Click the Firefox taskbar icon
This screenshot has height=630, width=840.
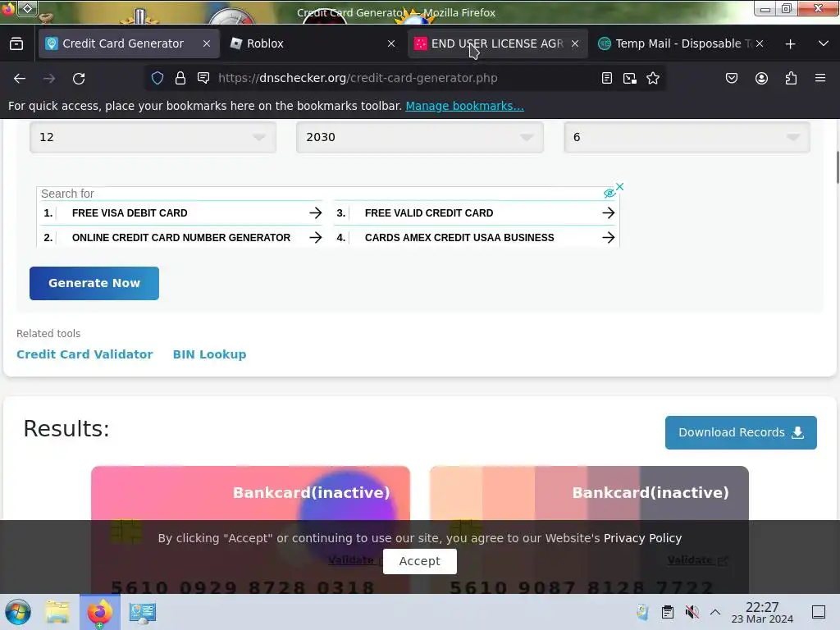click(100, 612)
